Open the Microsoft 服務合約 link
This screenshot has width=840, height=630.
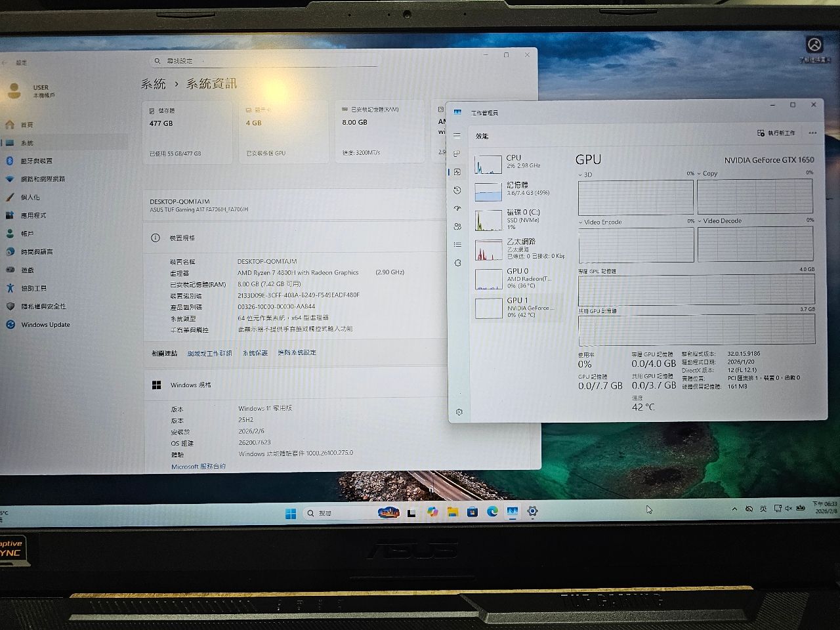198,467
